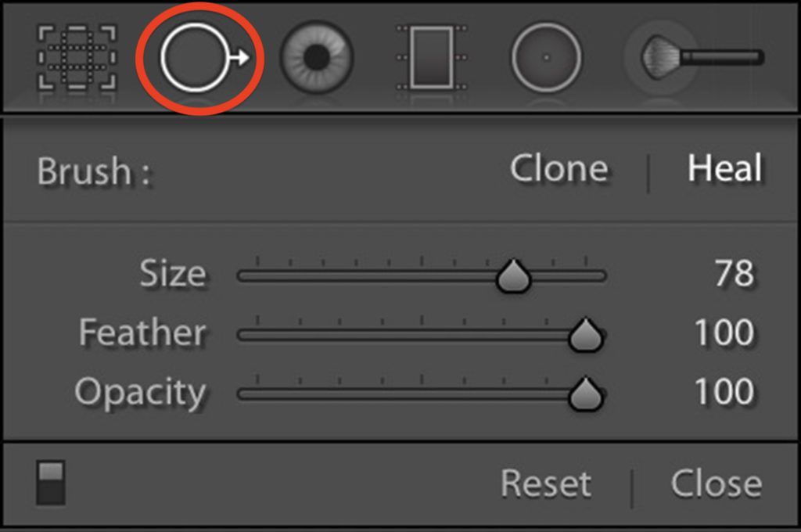This screenshot has height=532, width=801.
Task: Select the Spot Removal tool icon
Action: pos(199,57)
